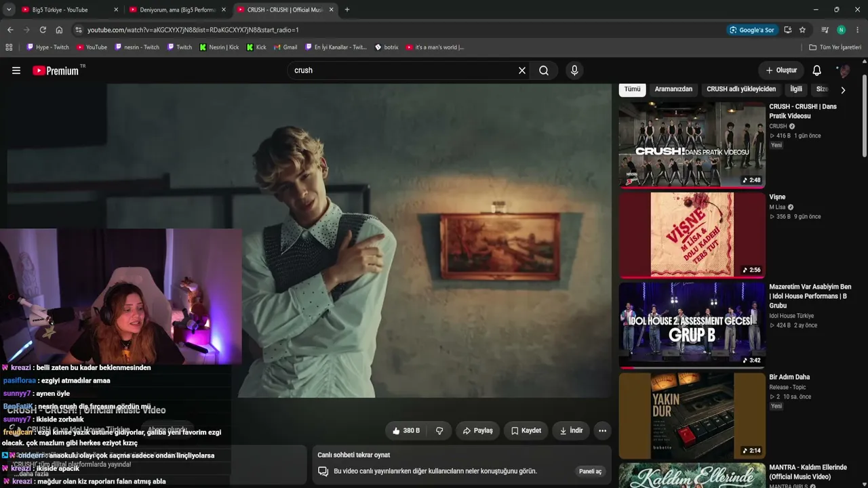Open CRUSH channel name under Dans Pratik
Screen dimensions: 868x488
coord(778,126)
